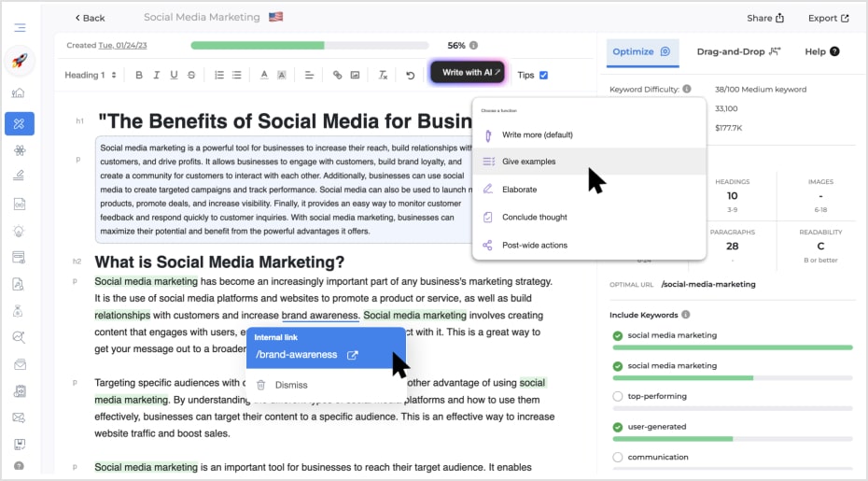The width and height of the screenshot is (868, 481).
Task: Go to the home sidebar icon
Action: (19, 93)
